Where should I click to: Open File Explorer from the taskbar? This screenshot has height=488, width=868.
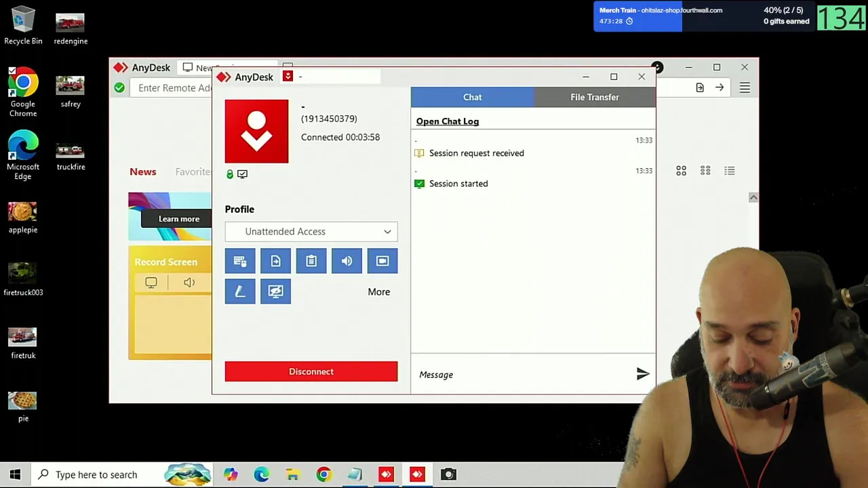[292, 474]
